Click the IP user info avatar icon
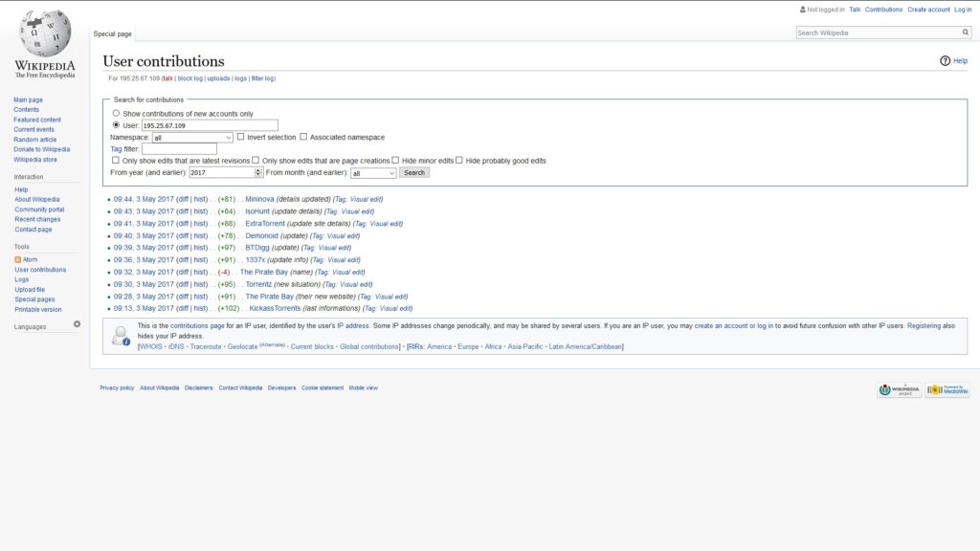Screen dimensions: 980x551 point(121,336)
